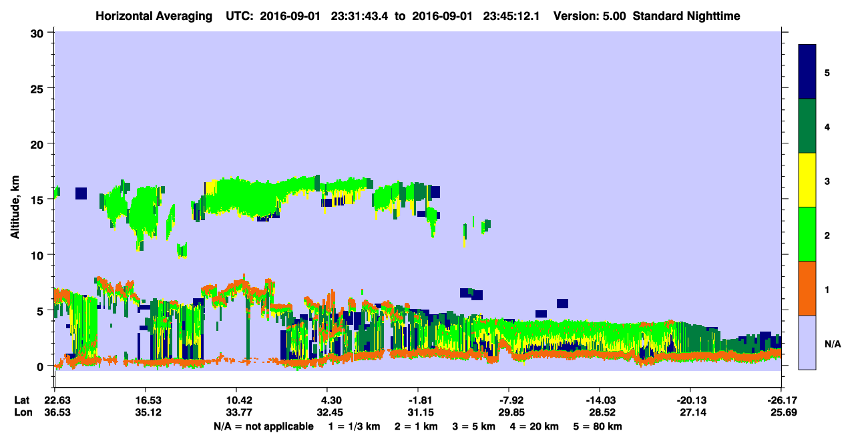Image resolution: width=868 pixels, height=445 pixels.
Task: Click the '1 = 1/3 km' legend entry
Action: [x=355, y=426]
